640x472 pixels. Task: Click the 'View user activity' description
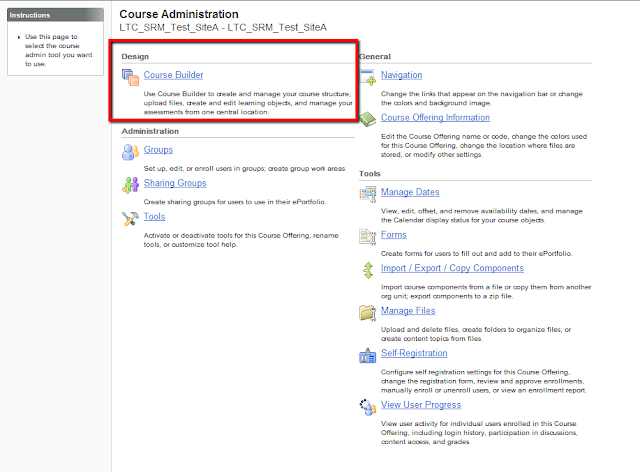[x=479, y=433]
